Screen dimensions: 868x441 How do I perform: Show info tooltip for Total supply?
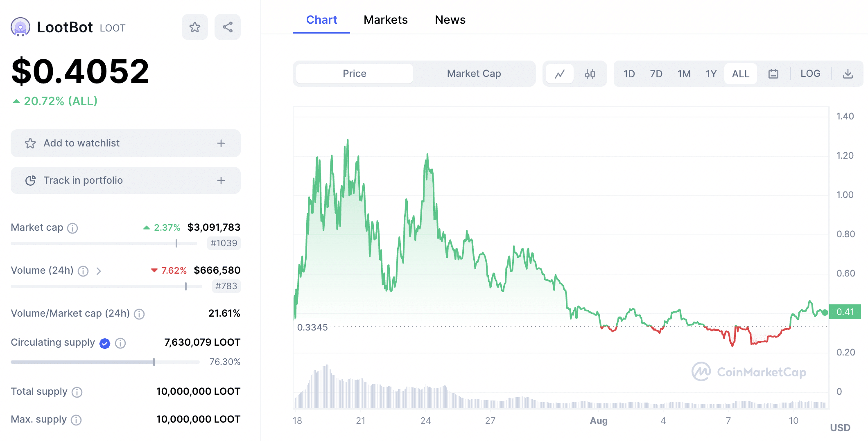tap(77, 392)
